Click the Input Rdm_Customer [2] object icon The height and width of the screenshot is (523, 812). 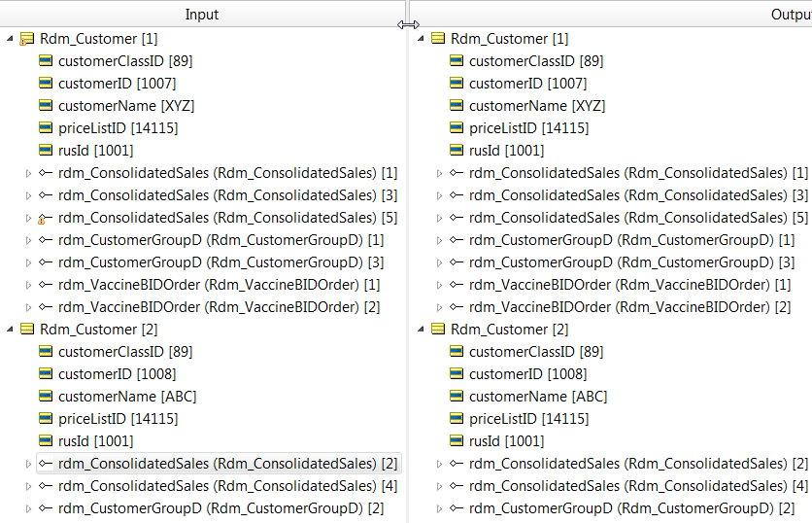[27, 329]
